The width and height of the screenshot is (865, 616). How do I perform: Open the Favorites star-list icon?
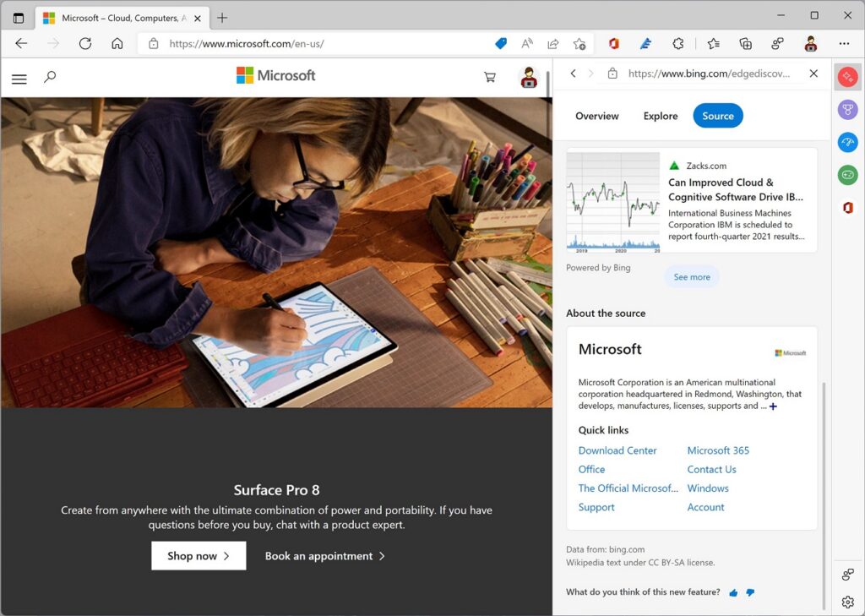tap(713, 43)
